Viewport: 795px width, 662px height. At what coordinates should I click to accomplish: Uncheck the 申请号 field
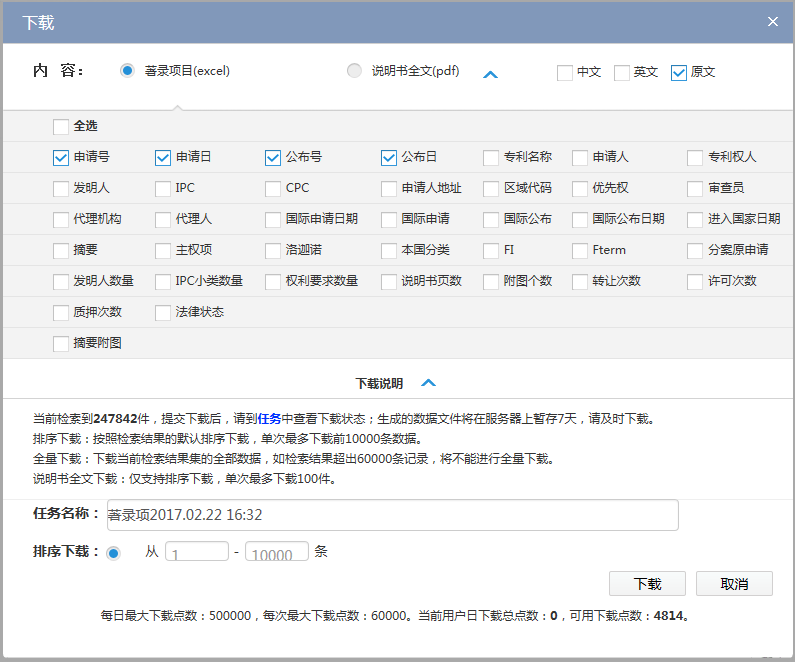point(61,157)
